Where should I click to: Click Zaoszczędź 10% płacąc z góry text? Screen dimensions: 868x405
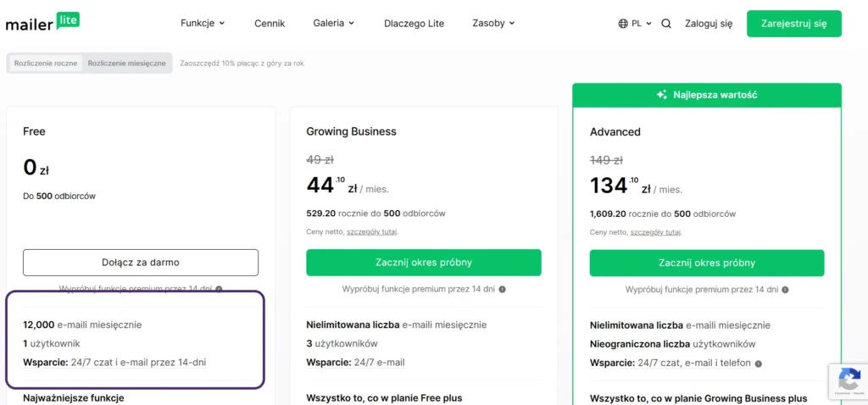242,64
